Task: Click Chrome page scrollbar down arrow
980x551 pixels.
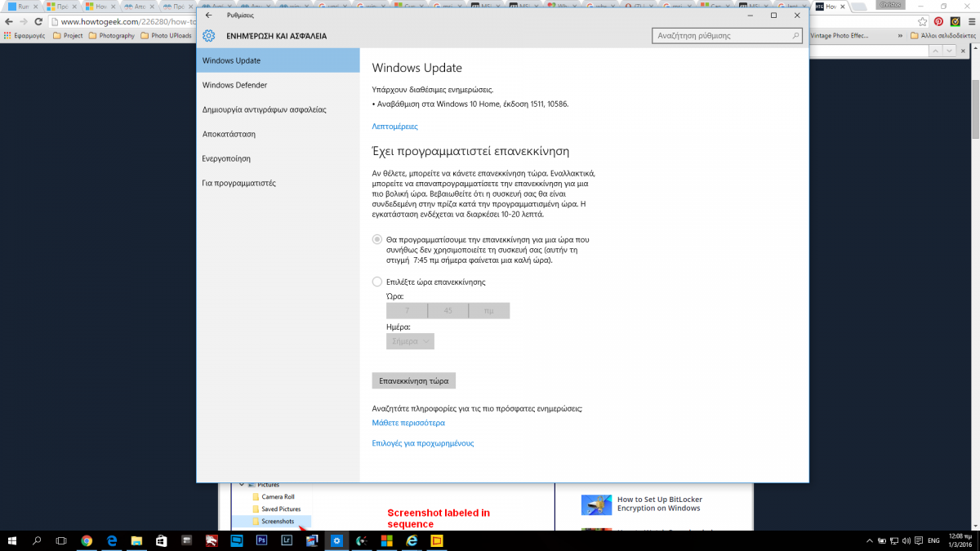Action: [975, 525]
